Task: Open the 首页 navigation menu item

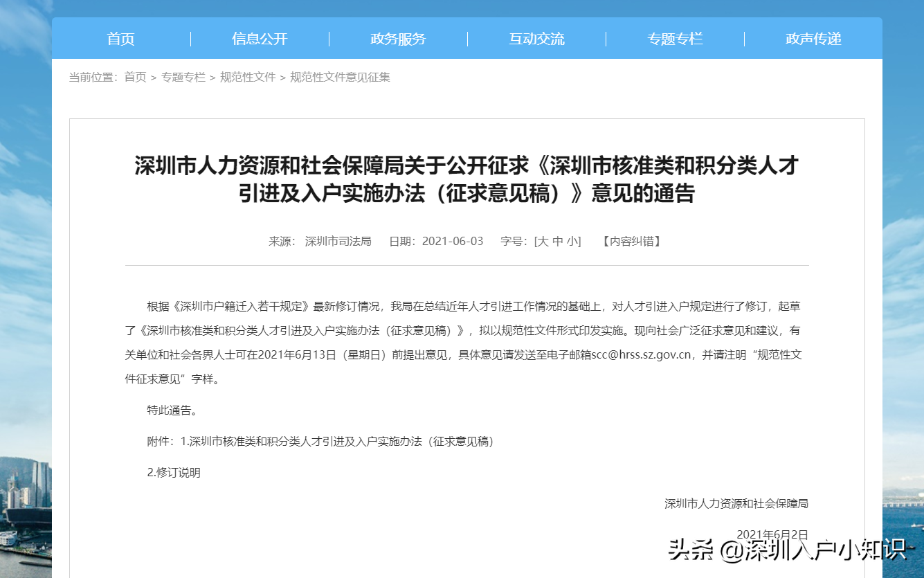Action: [x=121, y=39]
